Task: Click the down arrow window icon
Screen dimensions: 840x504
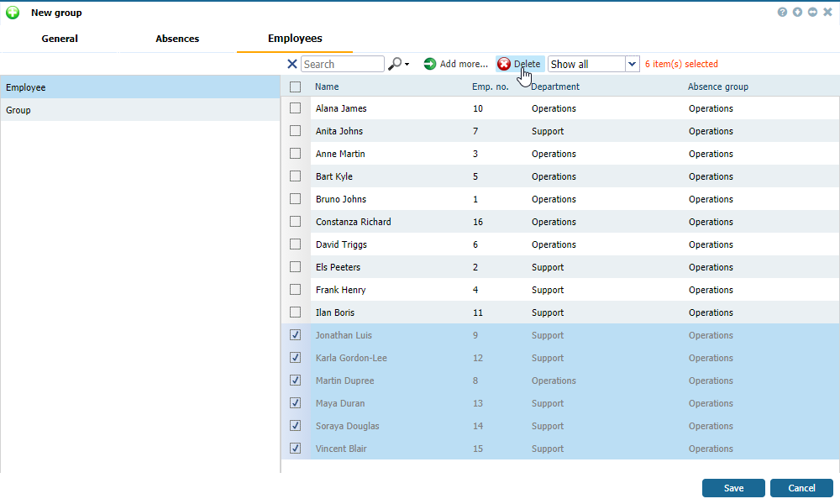Action: coord(797,13)
